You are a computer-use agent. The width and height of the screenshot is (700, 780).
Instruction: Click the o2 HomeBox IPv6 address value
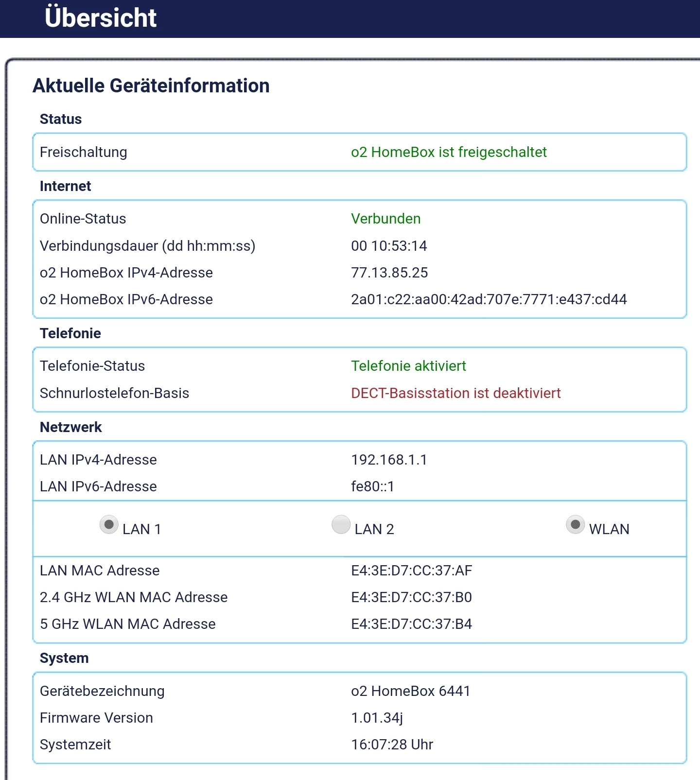coord(489,299)
